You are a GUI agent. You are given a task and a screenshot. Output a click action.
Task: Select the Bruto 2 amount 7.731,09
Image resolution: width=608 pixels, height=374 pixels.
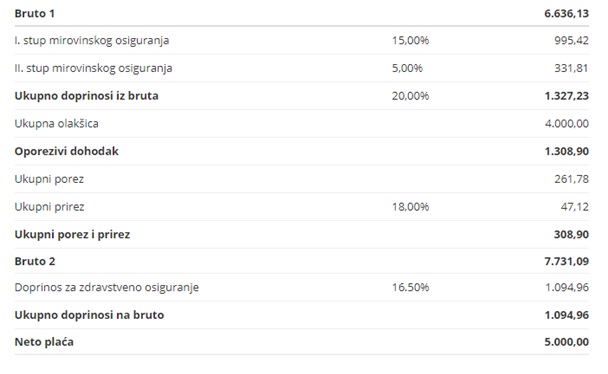pos(567,261)
